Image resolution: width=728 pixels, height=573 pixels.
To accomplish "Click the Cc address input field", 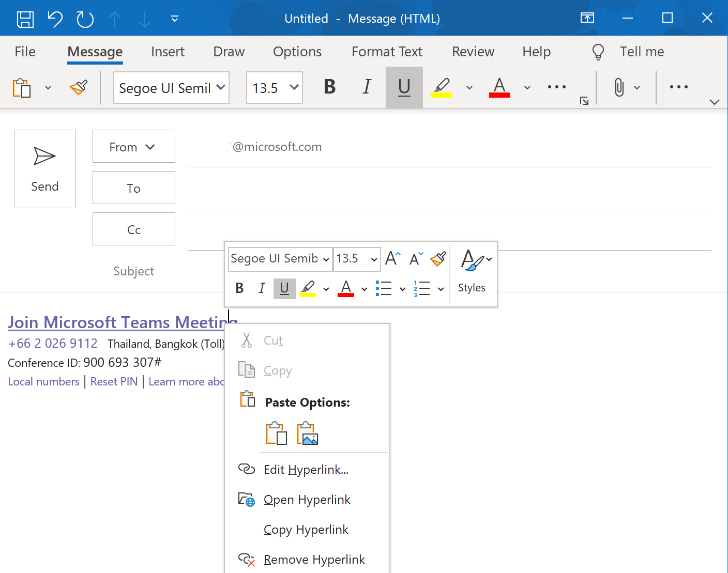I will click(449, 230).
